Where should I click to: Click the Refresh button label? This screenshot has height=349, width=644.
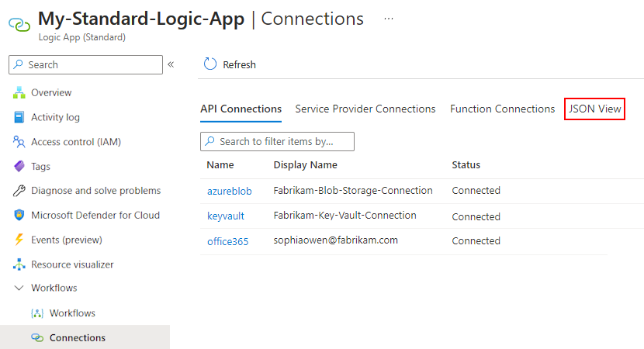[x=239, y=65]
